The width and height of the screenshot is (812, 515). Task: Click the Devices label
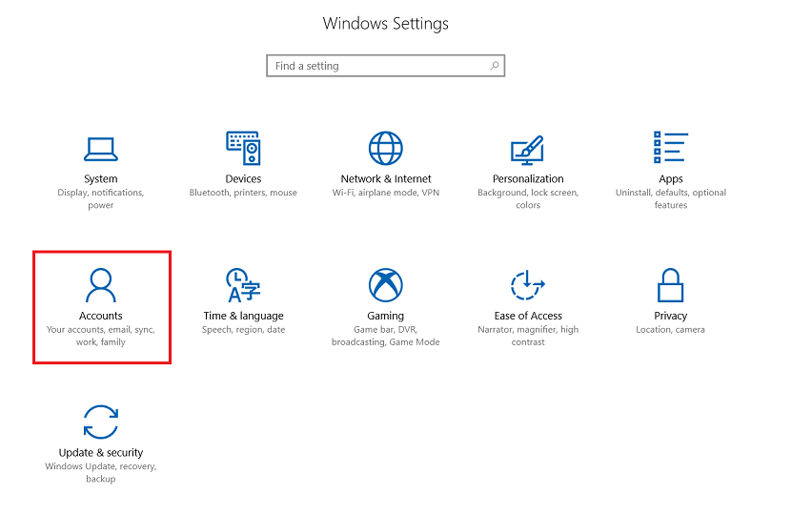click(243, 178)
